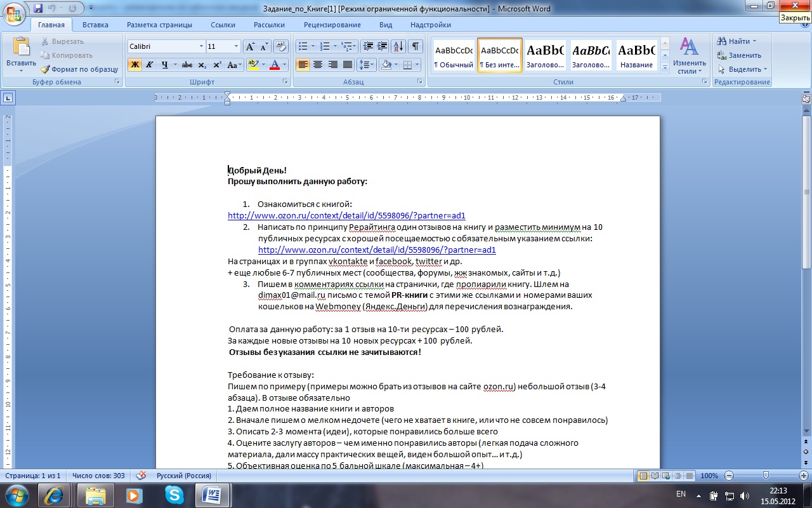Screen dimensions: 812x508
Task: Align text left
Action: coord(303,65)
